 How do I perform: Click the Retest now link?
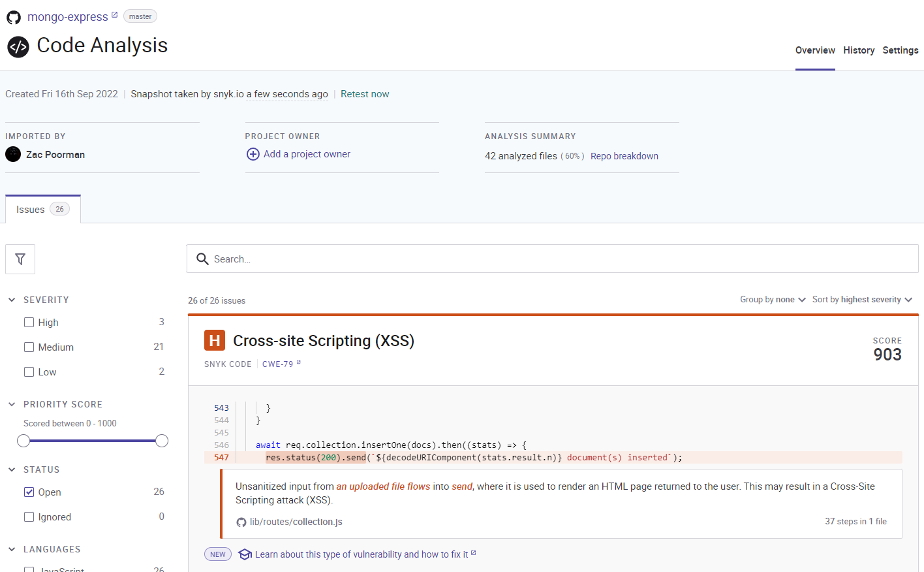point(365,94)
